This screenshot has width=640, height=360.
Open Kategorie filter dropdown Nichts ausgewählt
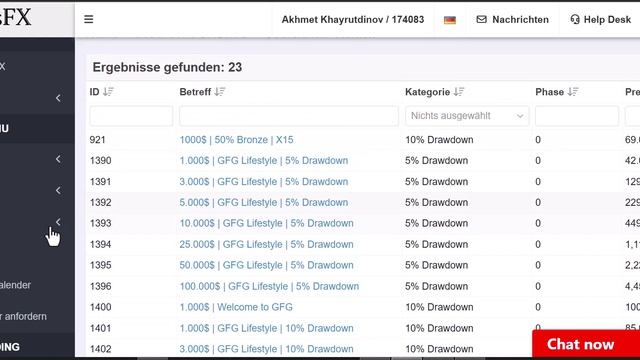(x=467, y=116)
